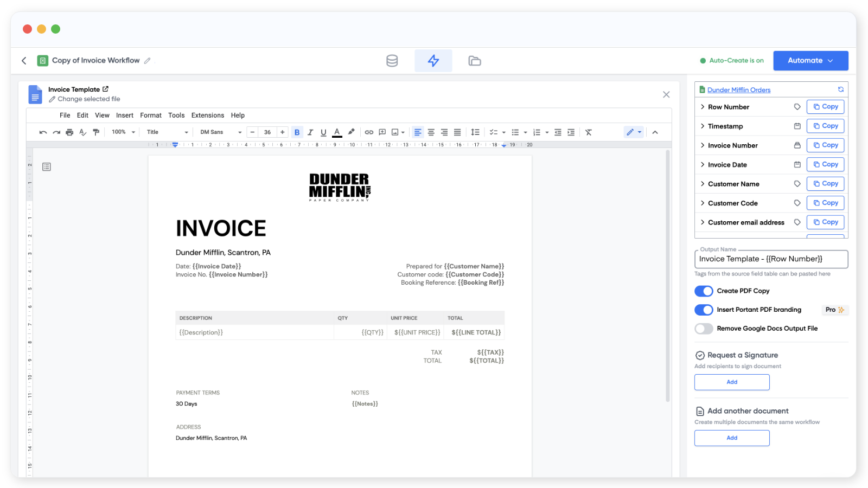Screen dimensions: 868x488
Task: Expand the Customer Name field row
Action: [703, 184]
